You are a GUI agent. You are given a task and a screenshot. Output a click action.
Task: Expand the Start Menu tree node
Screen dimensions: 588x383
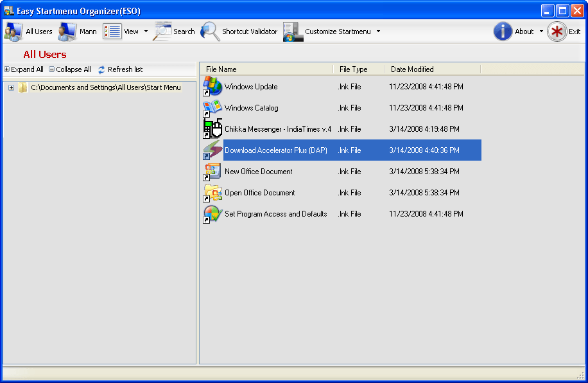pyautogui.click(x=12, y=87)
